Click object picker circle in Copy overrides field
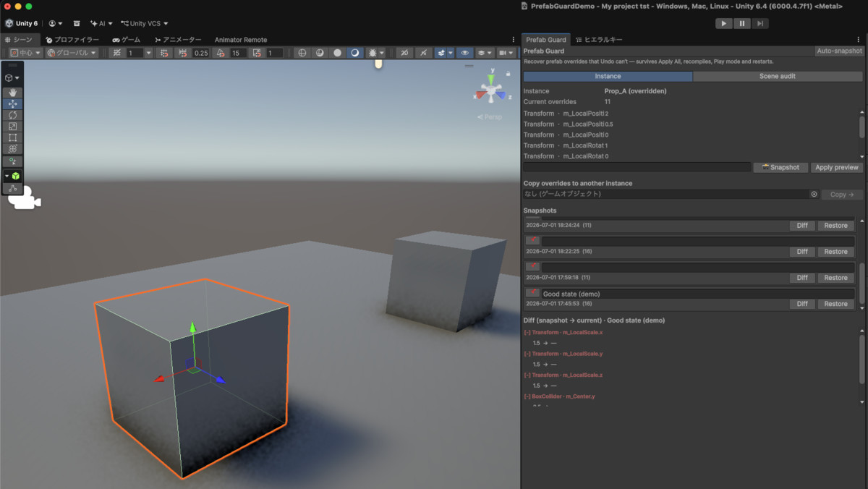 (x=814, y=194)
